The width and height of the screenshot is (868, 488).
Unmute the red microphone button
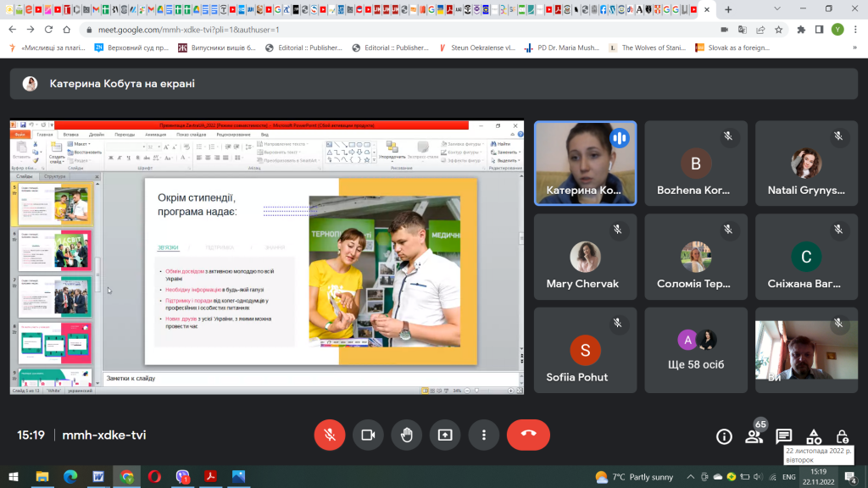pyautogui.click(x=330, y=435)
